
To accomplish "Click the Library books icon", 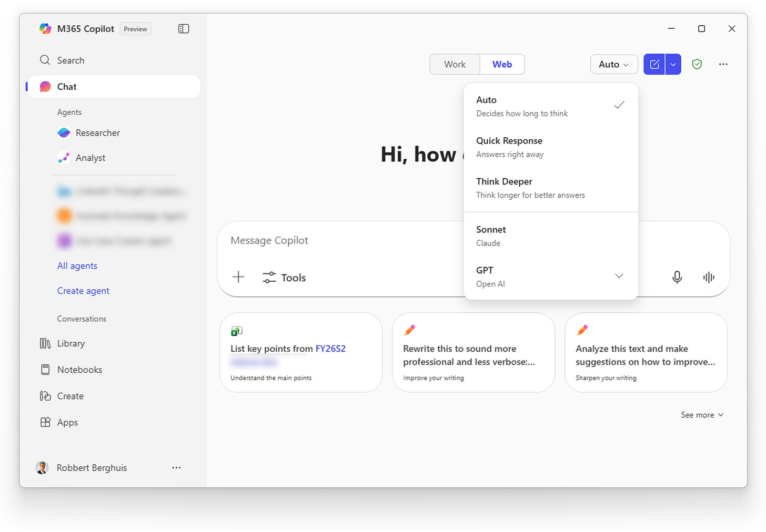I will [x=45, y=343].
